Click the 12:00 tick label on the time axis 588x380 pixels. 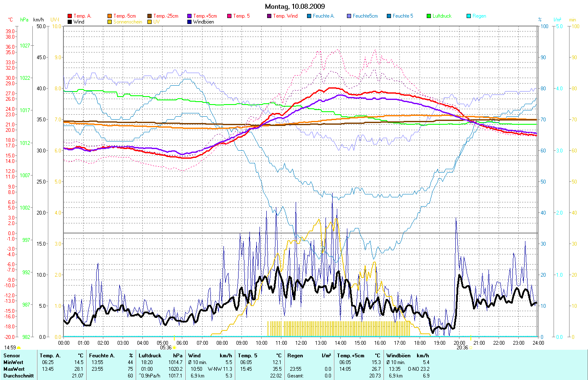point(301,343)
